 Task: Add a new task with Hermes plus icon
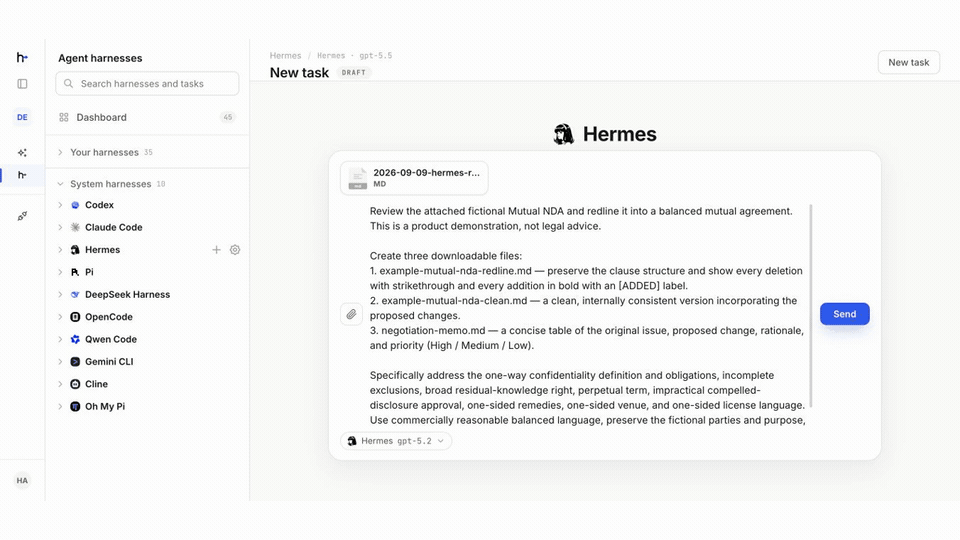216,250
